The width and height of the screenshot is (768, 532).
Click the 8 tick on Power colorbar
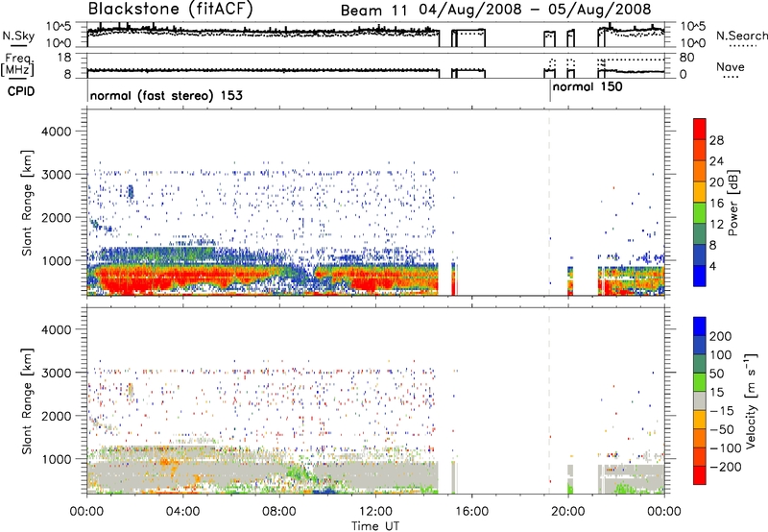coord(713,246)
